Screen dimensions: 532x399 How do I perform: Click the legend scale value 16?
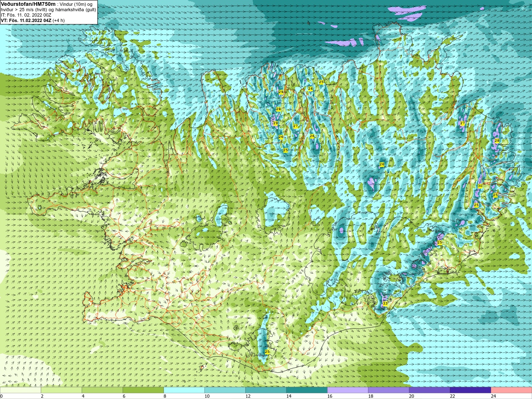[x=330, y=396]
